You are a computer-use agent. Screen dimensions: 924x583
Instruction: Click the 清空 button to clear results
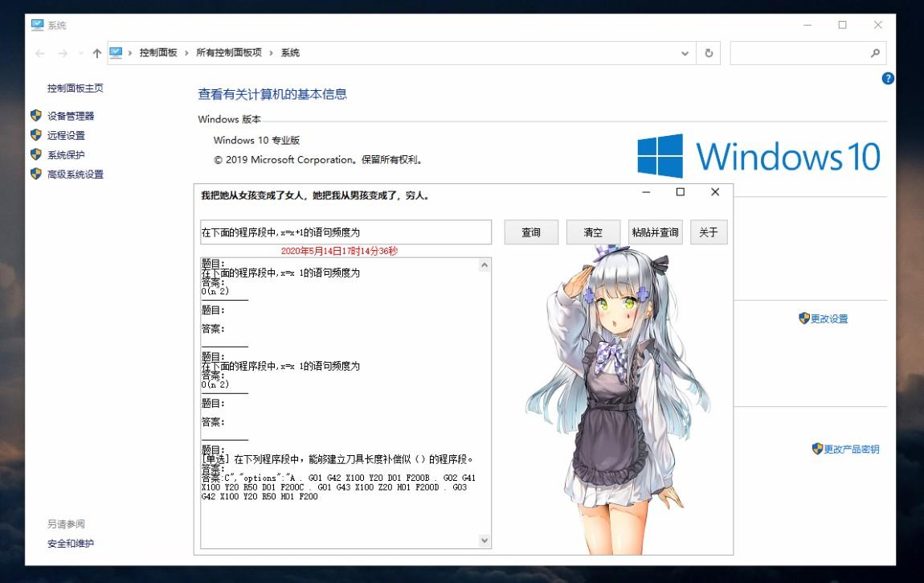[593, 232]
